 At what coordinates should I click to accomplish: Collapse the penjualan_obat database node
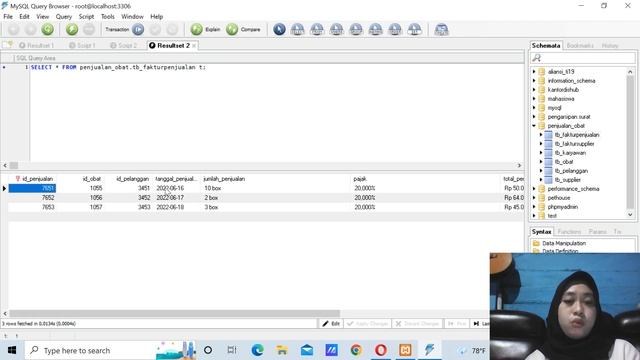(534, 126)
